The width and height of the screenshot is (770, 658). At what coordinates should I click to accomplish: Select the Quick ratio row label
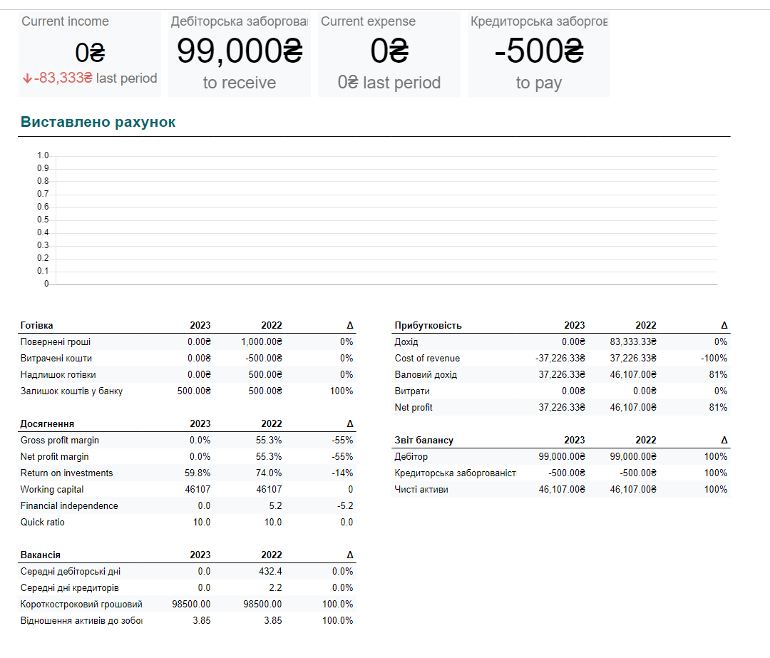pyautogui.click(x=42, y=522)
